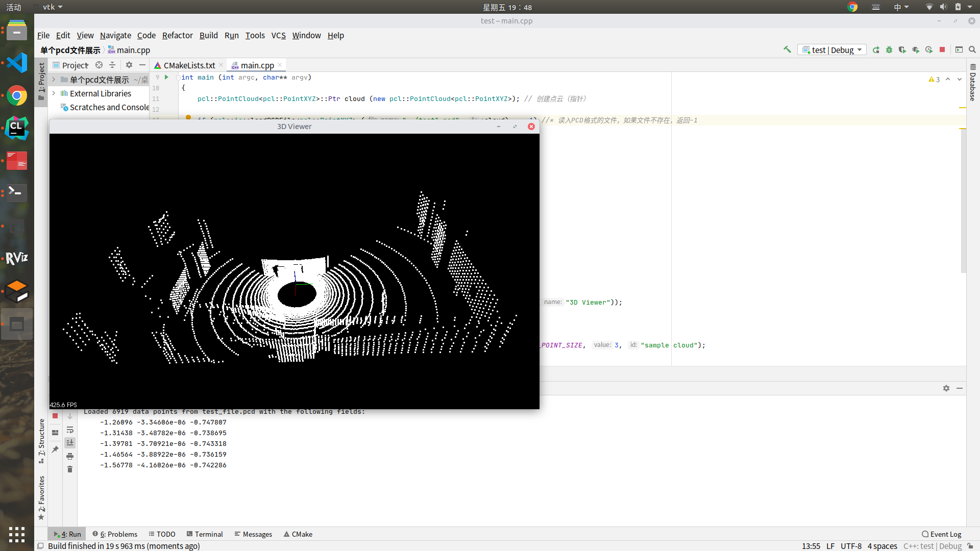Click the Print icon in Run panel

click(70, 456)
